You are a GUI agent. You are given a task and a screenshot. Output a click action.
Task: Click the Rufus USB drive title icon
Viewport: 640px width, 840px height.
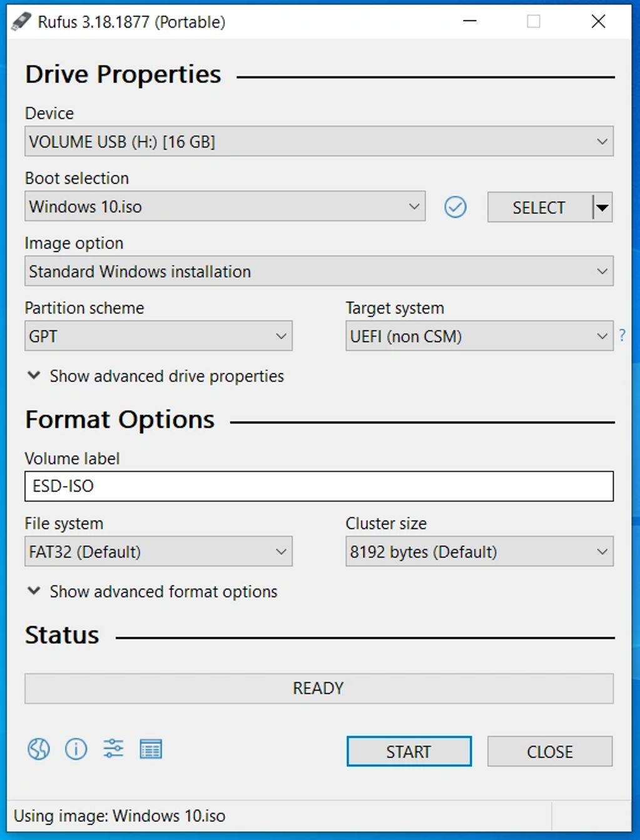[x=21, y=22]
